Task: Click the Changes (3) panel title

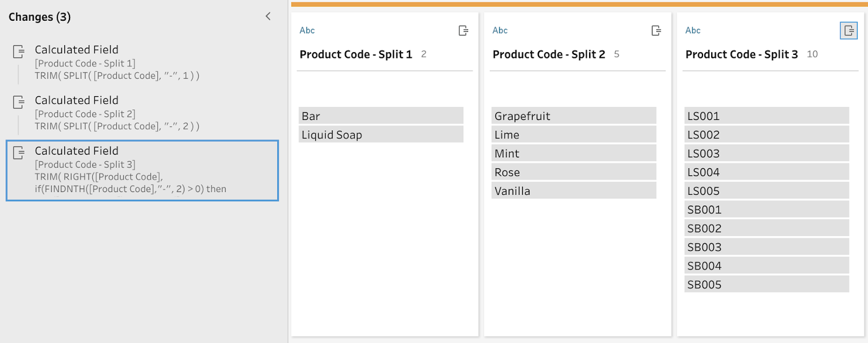Action: click(x=39, y=17)
